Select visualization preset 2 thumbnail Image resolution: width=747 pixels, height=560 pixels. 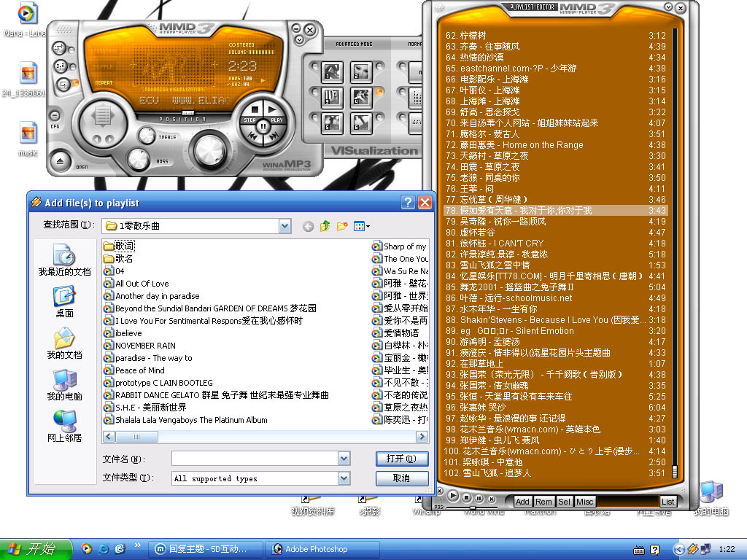coord(361,72)
